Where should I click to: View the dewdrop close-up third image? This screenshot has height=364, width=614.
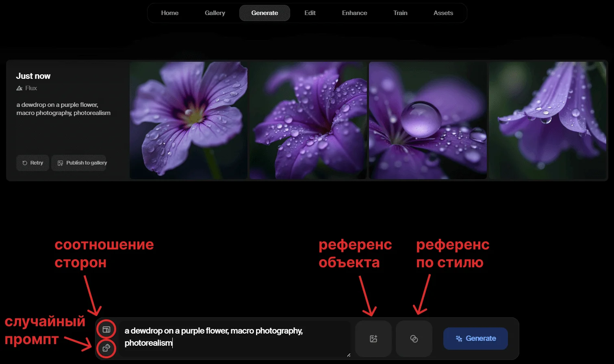427,120
